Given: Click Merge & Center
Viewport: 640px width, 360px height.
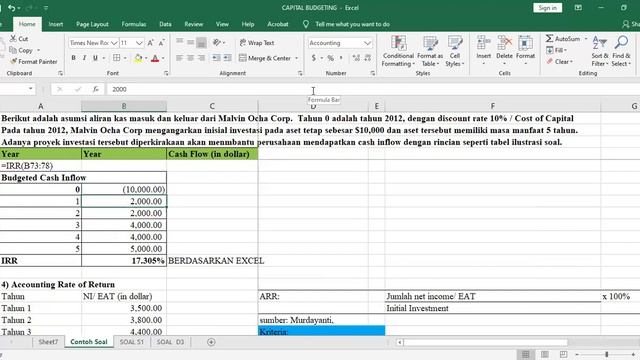Looking at the screenshot, I should pos(265,58).
